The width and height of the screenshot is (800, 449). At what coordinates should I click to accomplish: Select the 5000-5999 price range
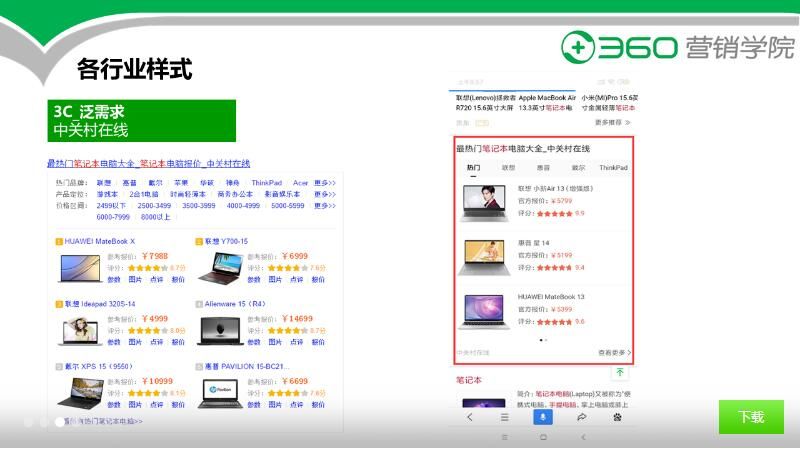[x=288, y=206]
